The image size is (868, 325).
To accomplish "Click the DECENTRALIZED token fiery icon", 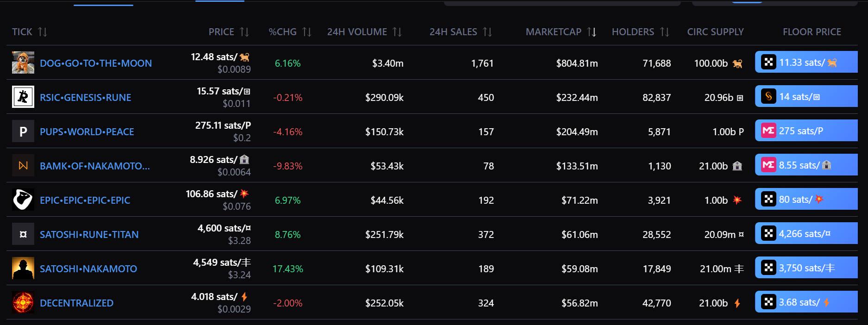I will tap(23, 303).
